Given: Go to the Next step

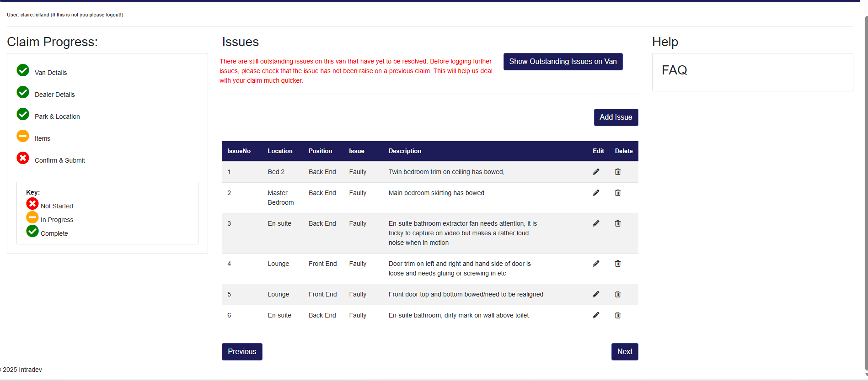Looking at the screenshot, I should (624, 352).
